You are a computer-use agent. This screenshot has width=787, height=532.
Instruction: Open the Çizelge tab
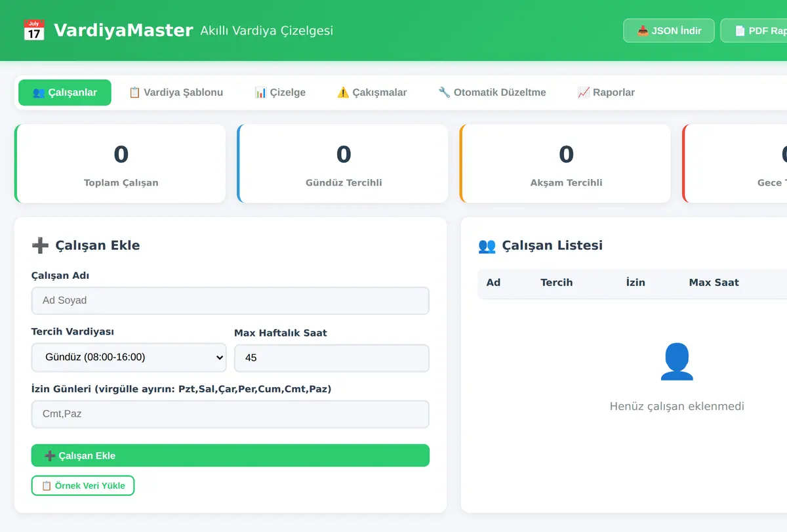click(x=280, y=92)
